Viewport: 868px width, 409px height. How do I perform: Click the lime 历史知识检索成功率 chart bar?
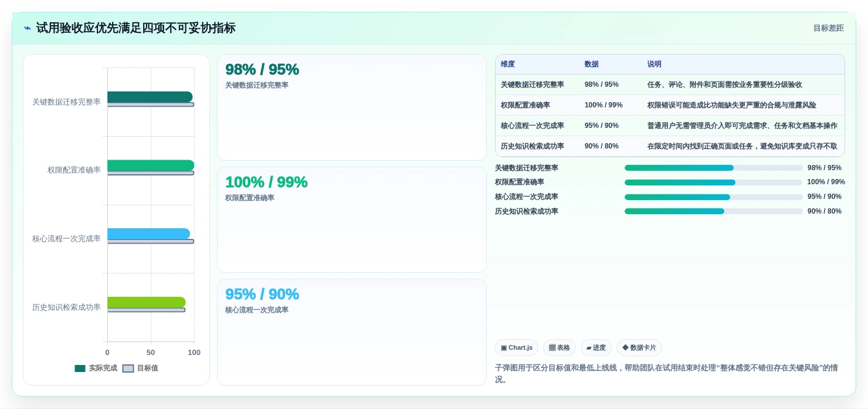(x=146, y=302)
